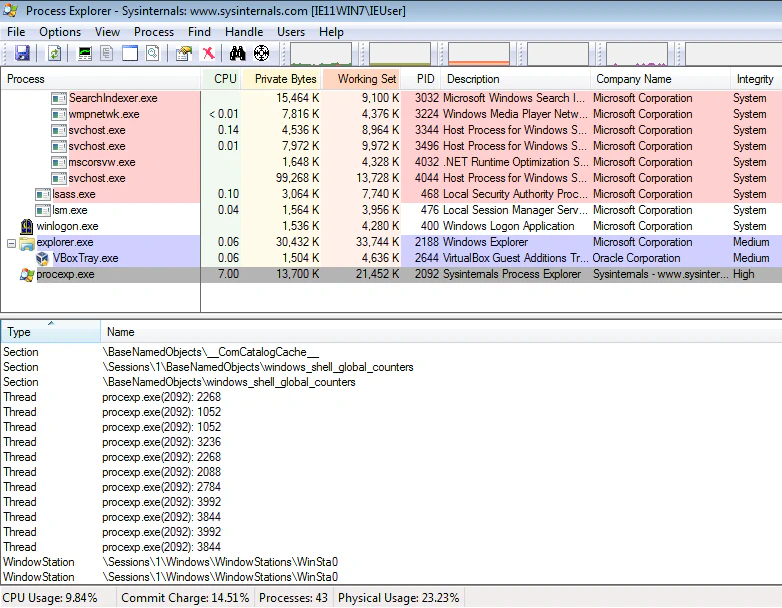Click the wmpnetwk.exe process icon

pos(59,114)
